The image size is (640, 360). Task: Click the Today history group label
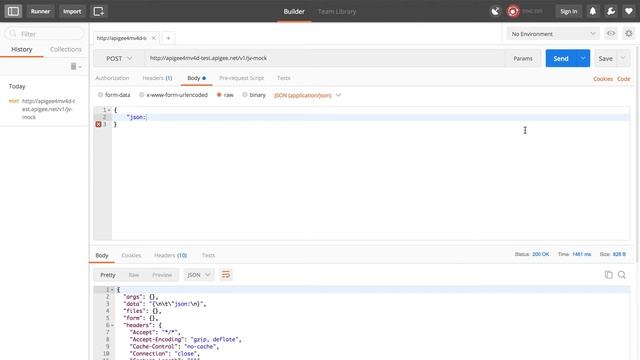tap(17, 86)
